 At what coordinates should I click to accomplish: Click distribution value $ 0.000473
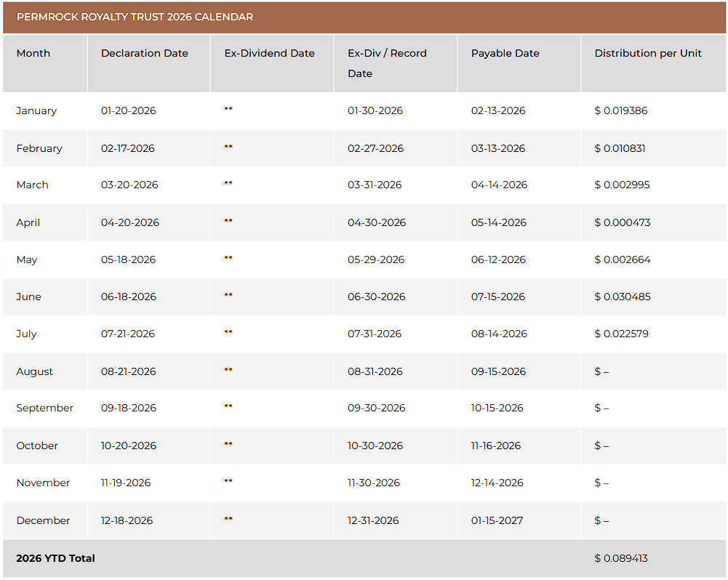622,222
